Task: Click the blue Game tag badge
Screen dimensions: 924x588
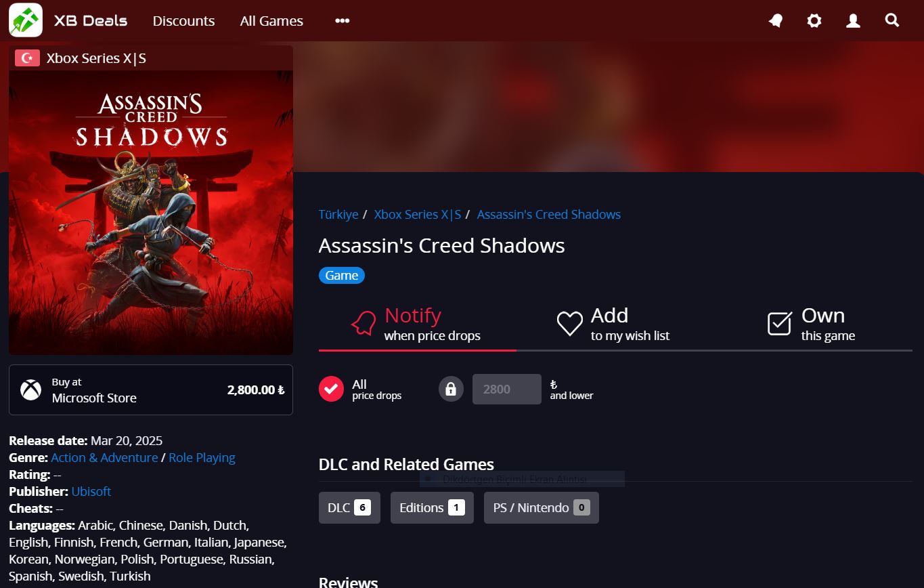Action: pos(342,275)
